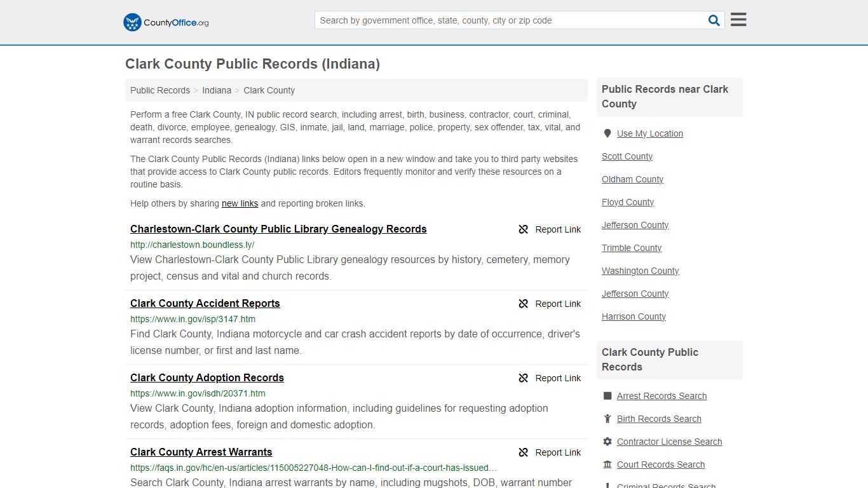868x488 pixels.
Task: Click the Birth Records Search icon
Action: click(x=607, y=419)
